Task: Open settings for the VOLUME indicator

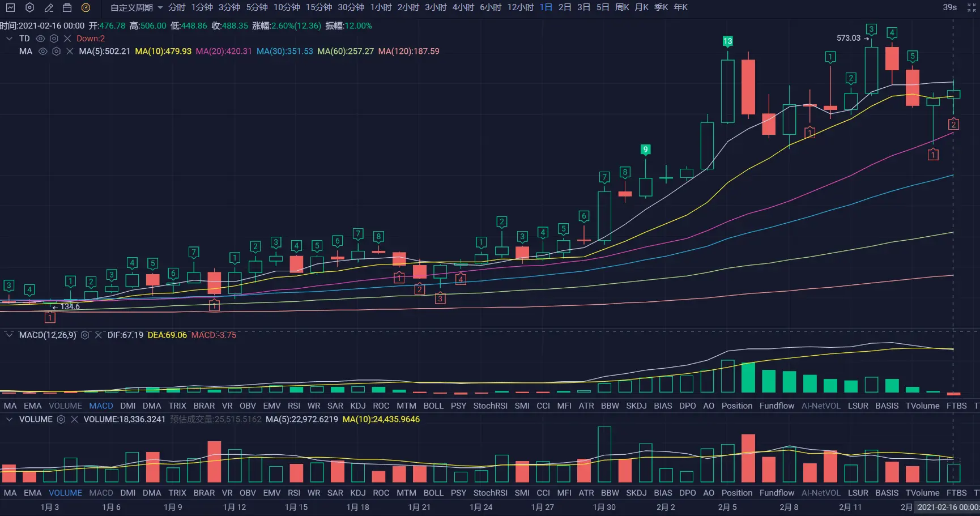Action: 61,420
